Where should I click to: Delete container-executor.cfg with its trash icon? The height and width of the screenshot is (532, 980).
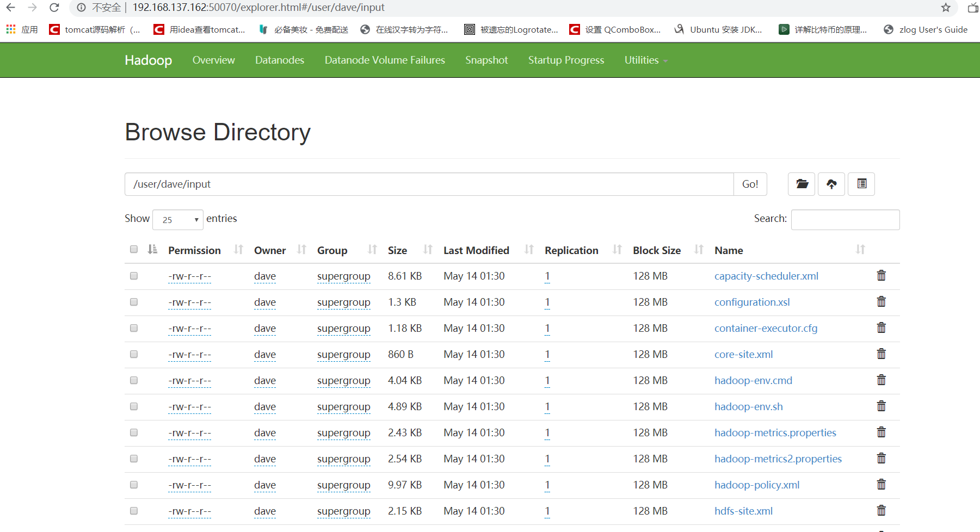(x=881, y=328)
